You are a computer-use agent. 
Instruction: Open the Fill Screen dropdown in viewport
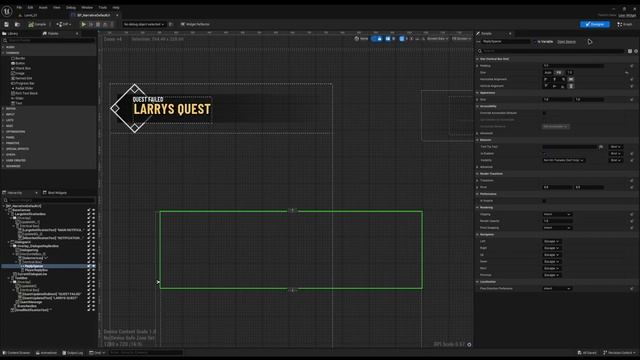click(461, 39)
